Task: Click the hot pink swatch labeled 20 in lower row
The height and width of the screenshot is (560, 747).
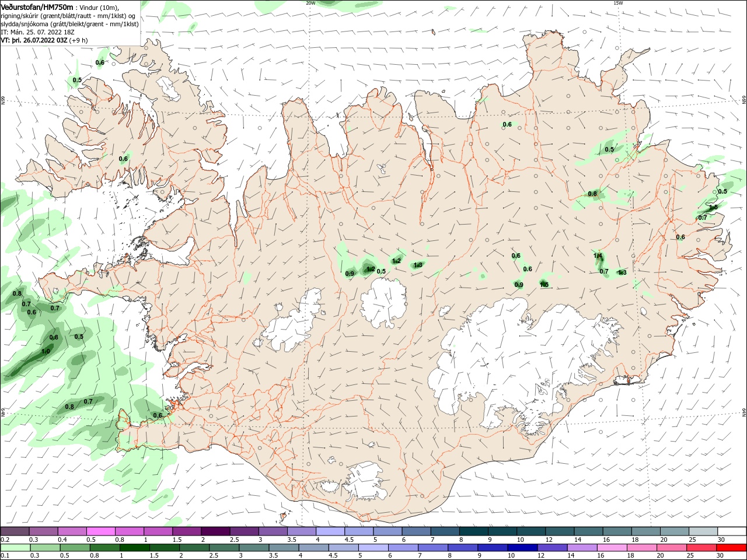Action: [672, 548]
